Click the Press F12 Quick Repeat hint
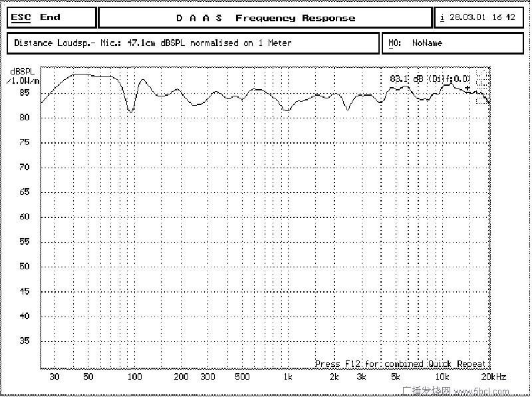 click(401, 364)
